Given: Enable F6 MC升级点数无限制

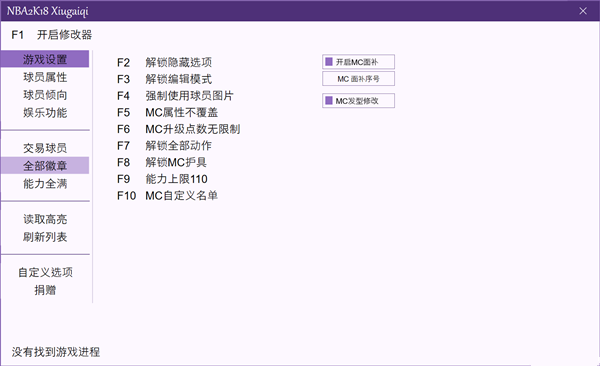Looking at the screenshot, I should click(x=178, y=129).
